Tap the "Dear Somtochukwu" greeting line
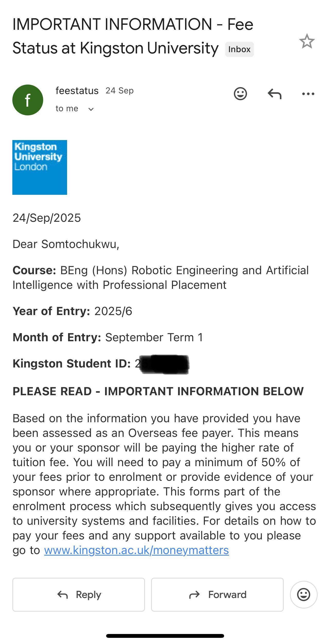The height and width of the screenshot is (644, 330). pos(66,244)
